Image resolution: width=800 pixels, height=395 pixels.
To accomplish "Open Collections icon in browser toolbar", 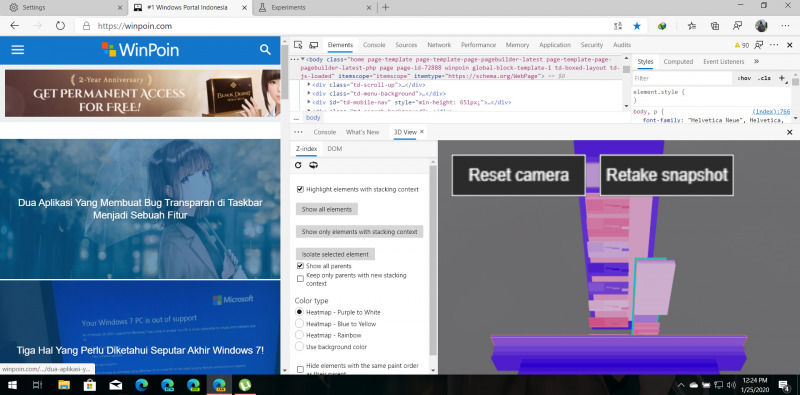I will pyautogui.click(x=715, y=26).
